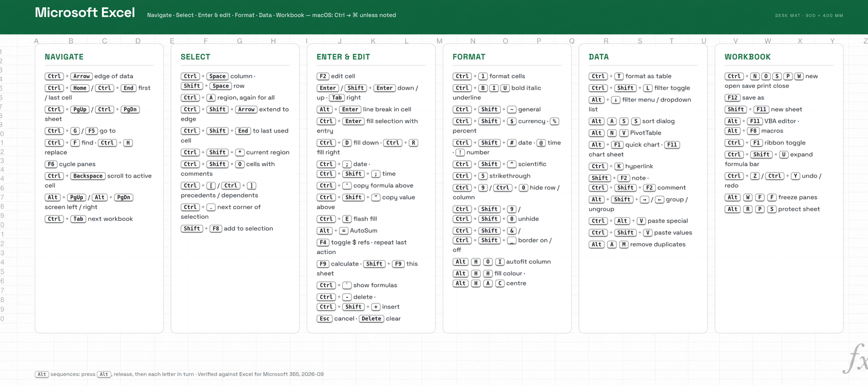Click the 'add to selection' description
The width and height of the screenshot is (868, 386).
tap(248, 229)
